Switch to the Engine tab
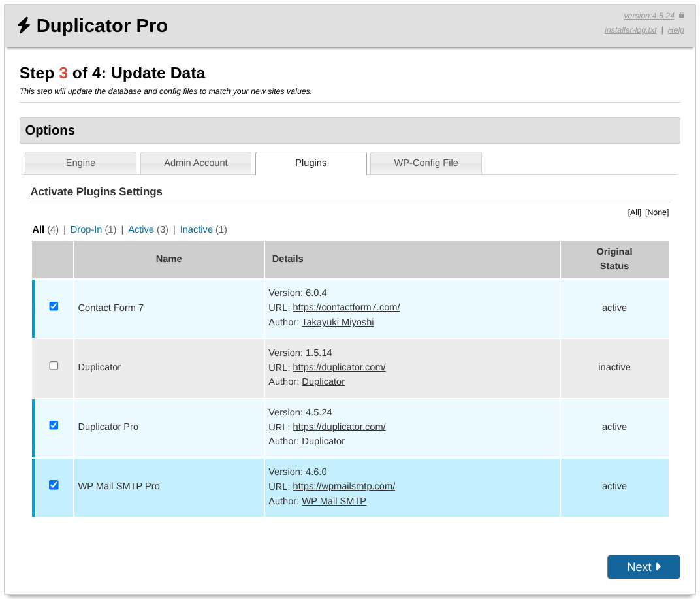This screenshot has width=700, height=599. pyautogui.click(x=80, y=163)
